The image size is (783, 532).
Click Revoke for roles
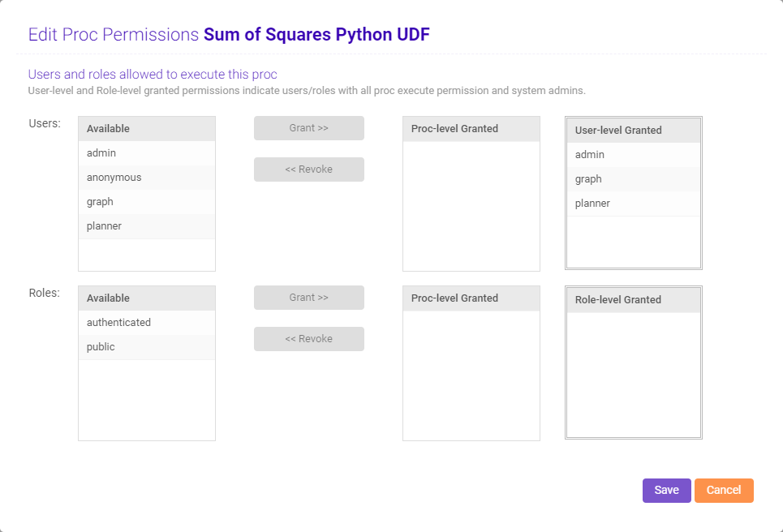(308, 338)
